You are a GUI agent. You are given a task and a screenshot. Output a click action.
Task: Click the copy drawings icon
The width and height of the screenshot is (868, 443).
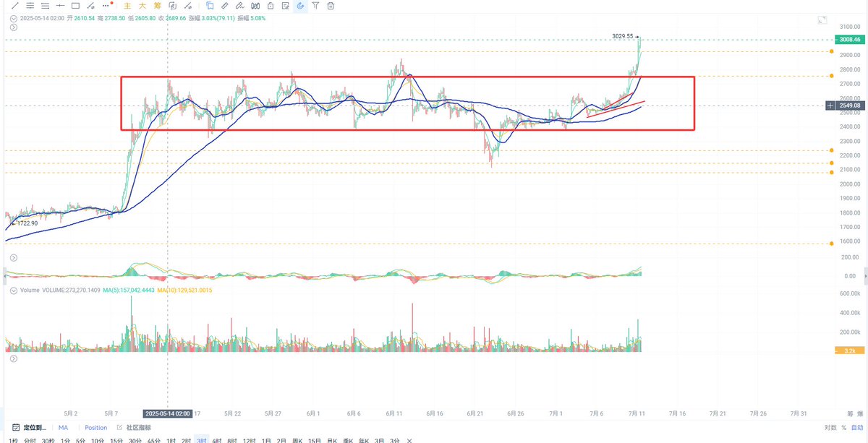point(210,6)
